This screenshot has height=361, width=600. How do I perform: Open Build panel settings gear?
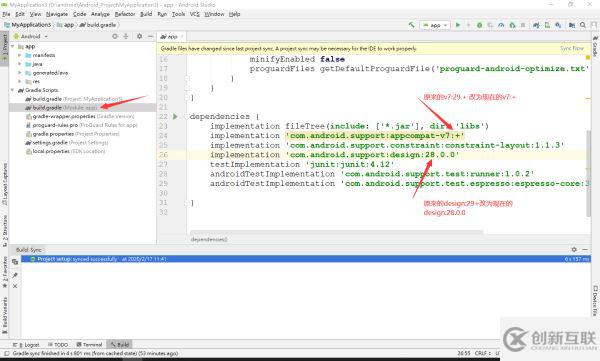574,249
